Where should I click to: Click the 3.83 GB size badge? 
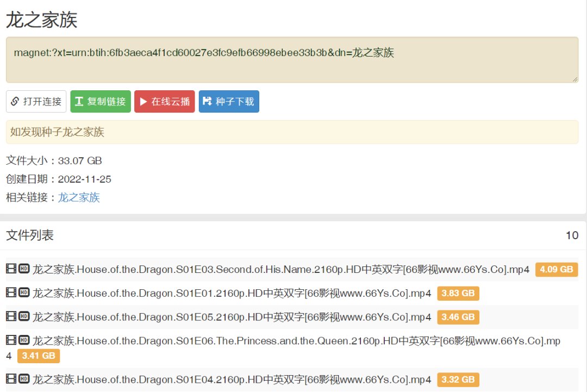458,293
